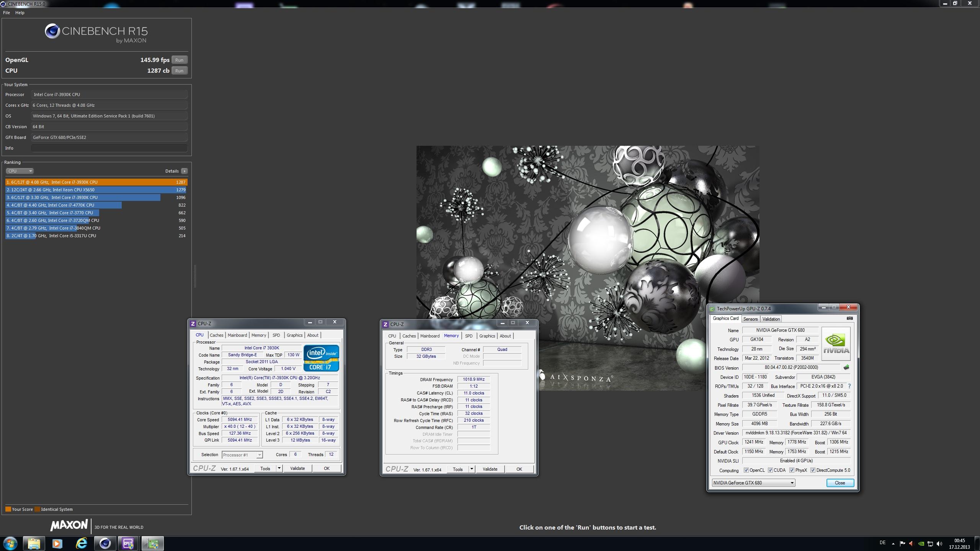The width and height of the screenshot is (980, 551).
Task: Click the DE input language indicator
Action: tap(883, 543)
